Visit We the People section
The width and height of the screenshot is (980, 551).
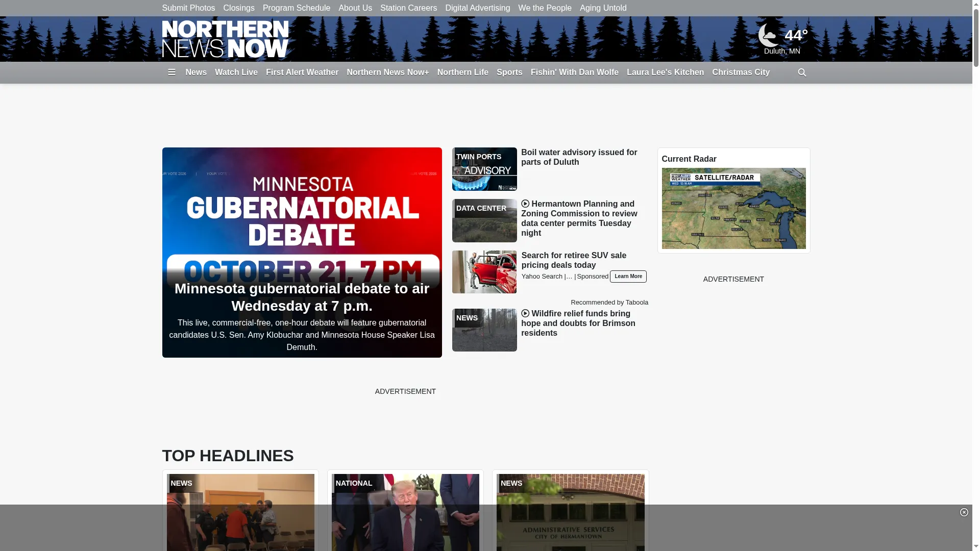click(x=545, y=8)
